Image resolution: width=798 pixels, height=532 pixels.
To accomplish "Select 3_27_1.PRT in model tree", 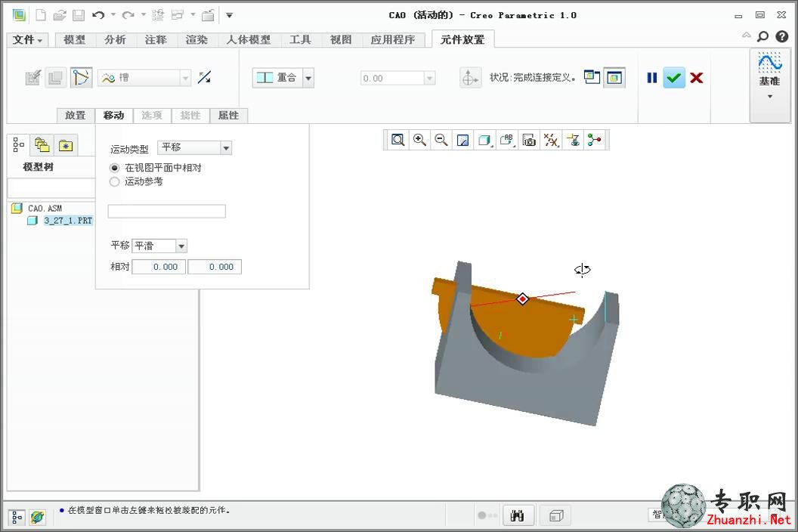I will [68, 221].
